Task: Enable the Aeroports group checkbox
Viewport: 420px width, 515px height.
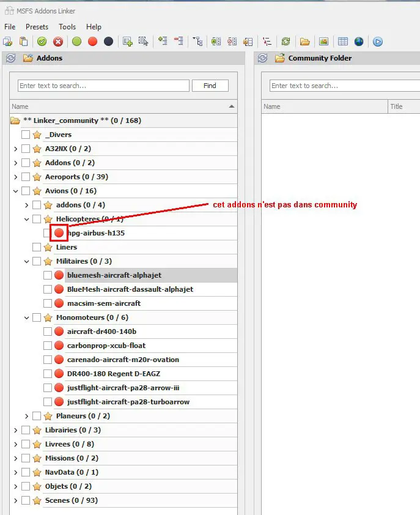Action: click(x=26, y=177)
